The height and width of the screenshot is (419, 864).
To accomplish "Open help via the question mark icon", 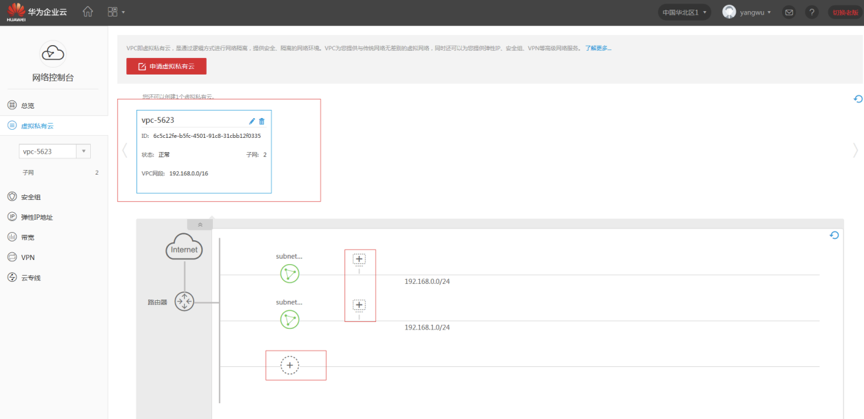I will click(811, 12).
